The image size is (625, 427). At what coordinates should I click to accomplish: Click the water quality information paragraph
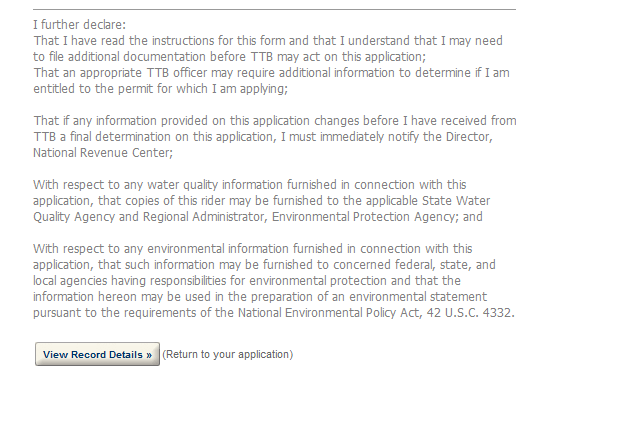click(x=257, y=200)
